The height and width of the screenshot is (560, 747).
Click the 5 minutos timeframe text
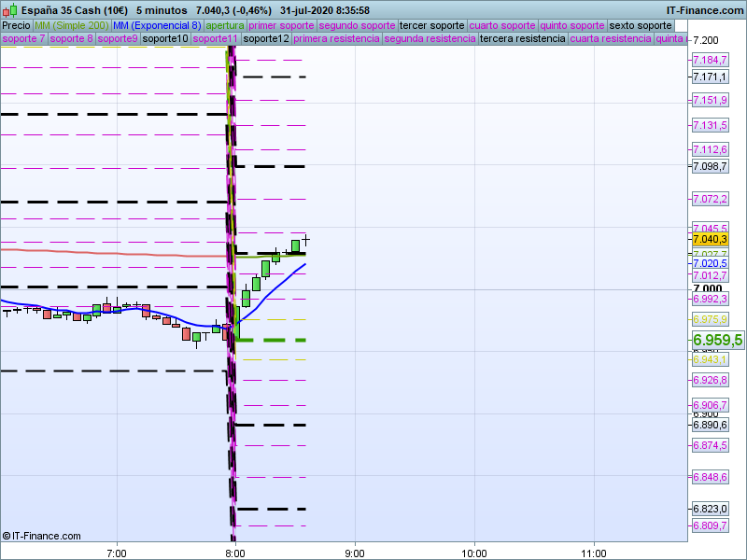pos(162,10)
